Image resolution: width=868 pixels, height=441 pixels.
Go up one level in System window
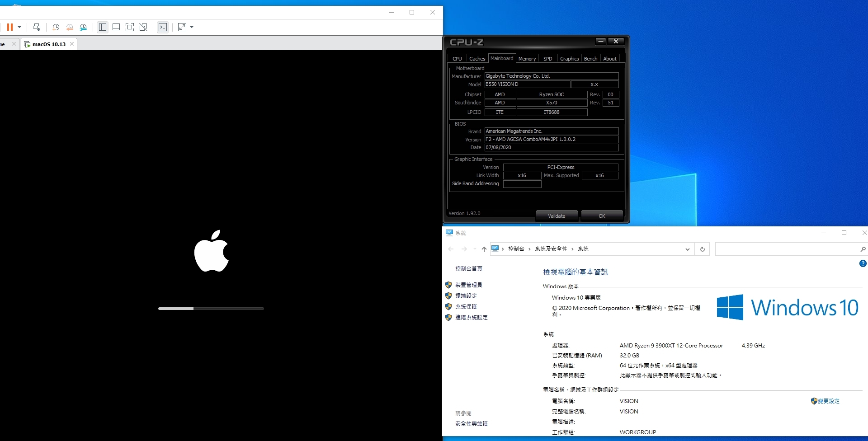click(x=484, y=249)
